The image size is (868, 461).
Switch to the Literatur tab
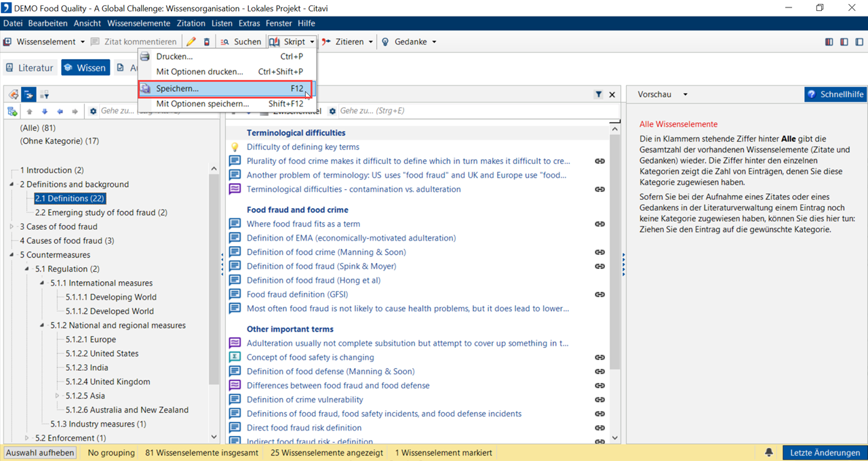pos(30,68)
